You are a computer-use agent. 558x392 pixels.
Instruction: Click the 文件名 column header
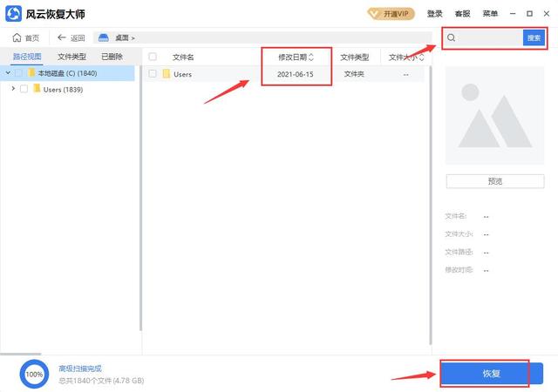pyautogui.click(x=183, y=57)
